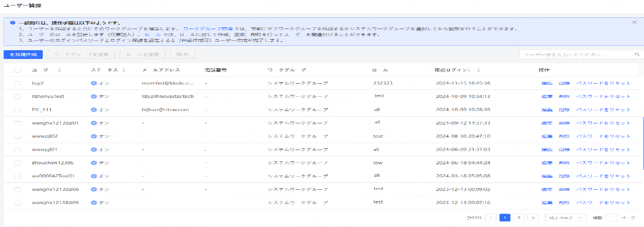Screen dimensions: 644x227
Task: Select the checkbox for user lizy2
Action: [x=17, y=84]
